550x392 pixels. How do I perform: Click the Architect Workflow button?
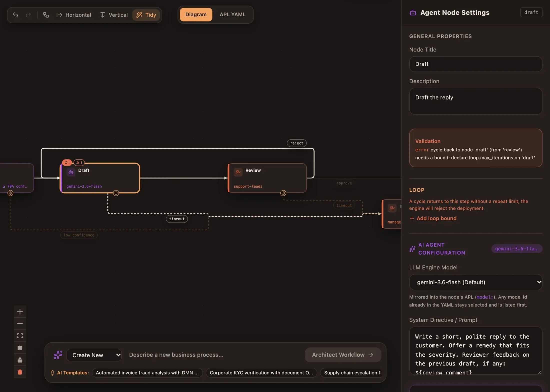point(343,355)
